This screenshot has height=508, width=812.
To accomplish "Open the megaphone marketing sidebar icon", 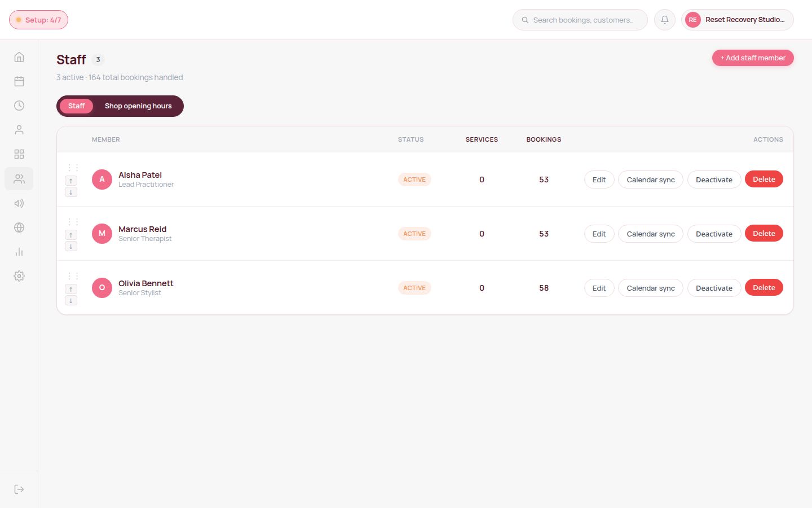I will (x=19, y=203).
